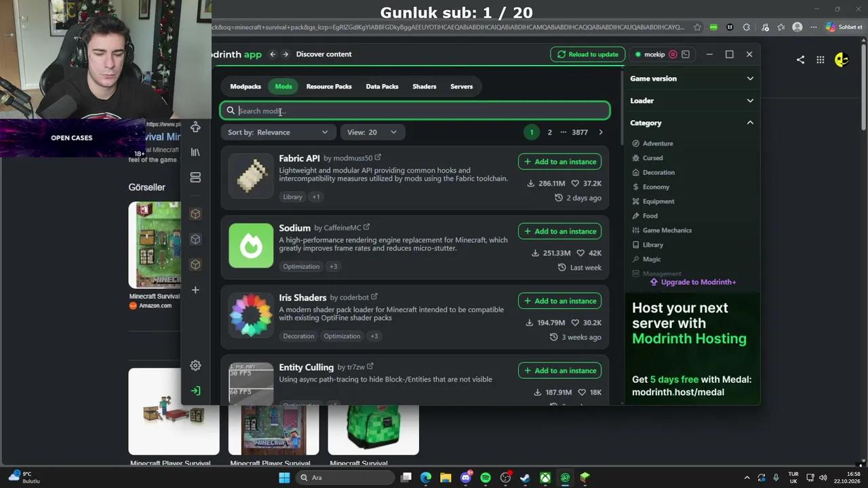This screenshot has height=488, width=868.
Task: Expand the Game version filter
Action: tap(692, 79)
